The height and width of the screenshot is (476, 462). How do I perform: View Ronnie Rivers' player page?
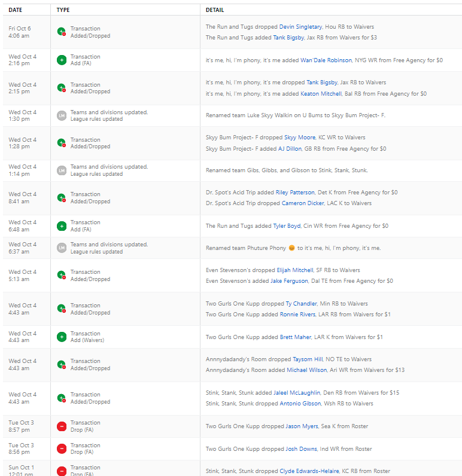297,315
